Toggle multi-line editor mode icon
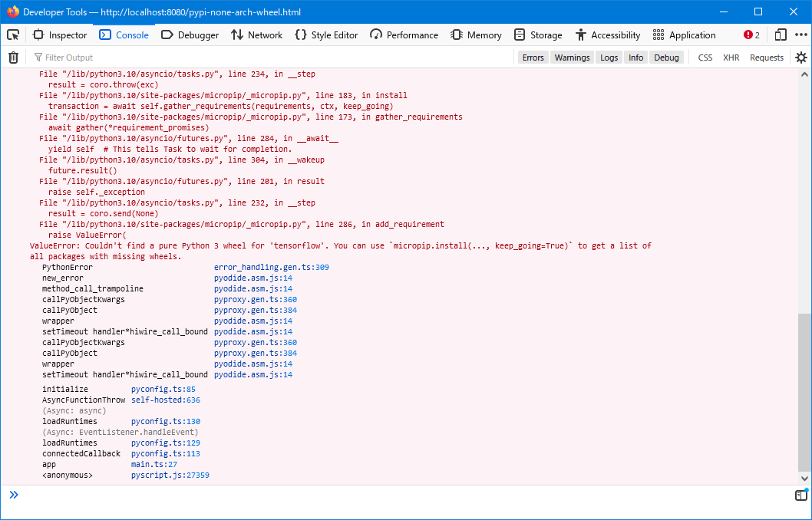Image resolution: width=812 pixels, height=520 pixels. coord(800,495)
